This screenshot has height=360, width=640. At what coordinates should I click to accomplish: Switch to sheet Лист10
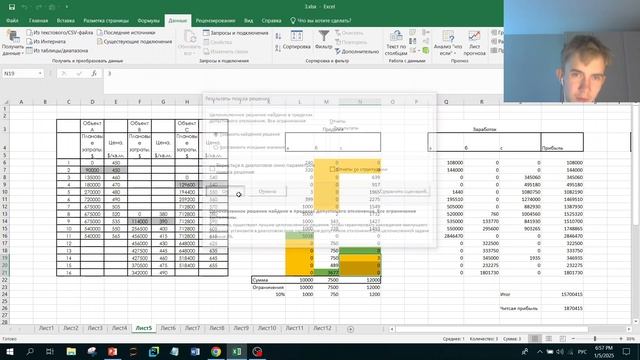[267, 328]
